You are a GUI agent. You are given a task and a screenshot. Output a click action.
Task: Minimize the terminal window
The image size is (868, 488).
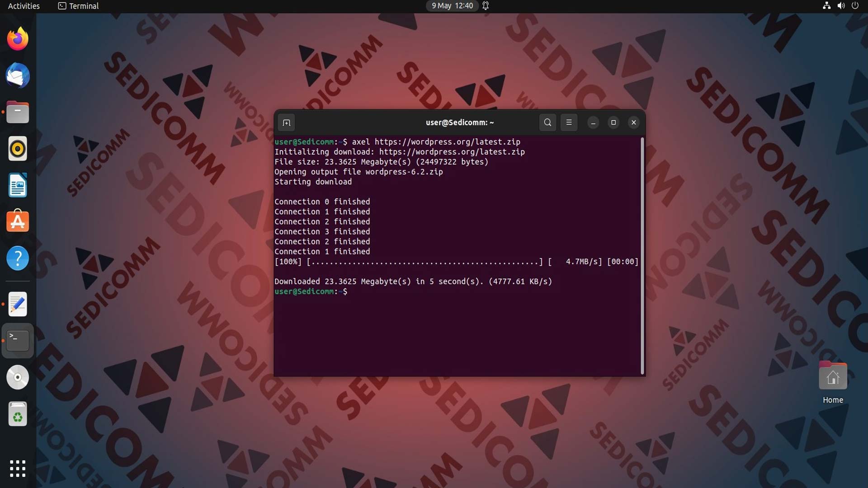[593, 122]
